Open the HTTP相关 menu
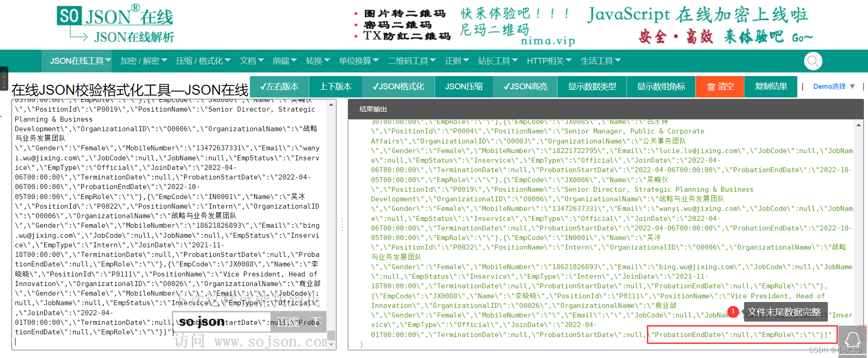Screen dimensions: 868x358 click(549, 61)
